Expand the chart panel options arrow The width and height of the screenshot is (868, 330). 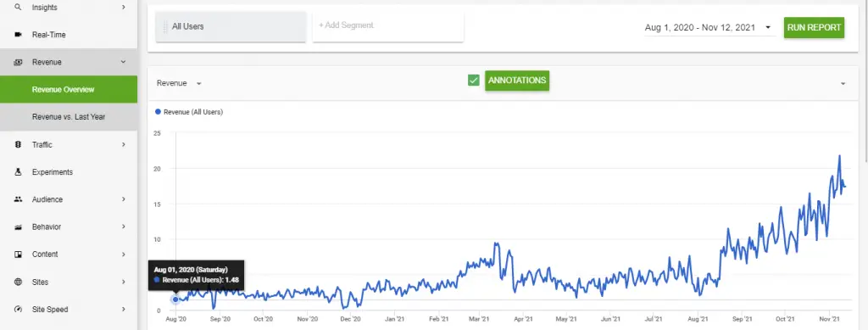[x=843, y=84]
